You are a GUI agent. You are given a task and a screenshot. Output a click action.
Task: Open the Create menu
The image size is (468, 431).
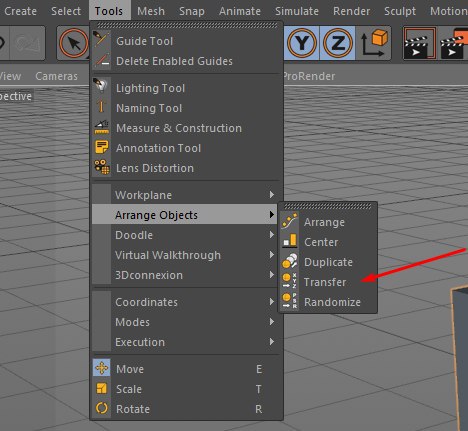[x=20, y=11]
